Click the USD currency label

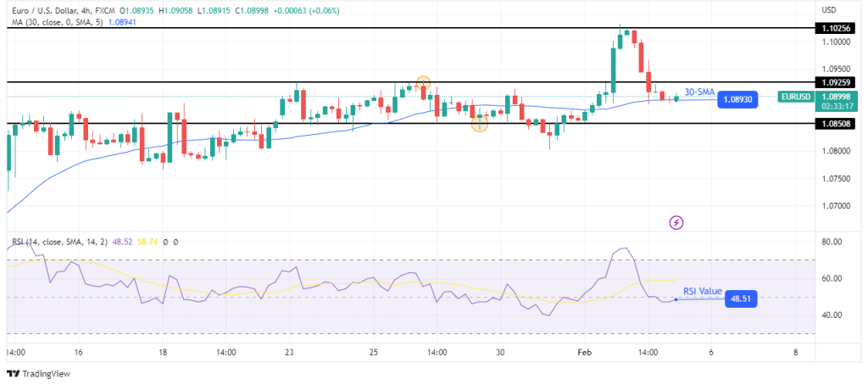click(x=828, y=10)
